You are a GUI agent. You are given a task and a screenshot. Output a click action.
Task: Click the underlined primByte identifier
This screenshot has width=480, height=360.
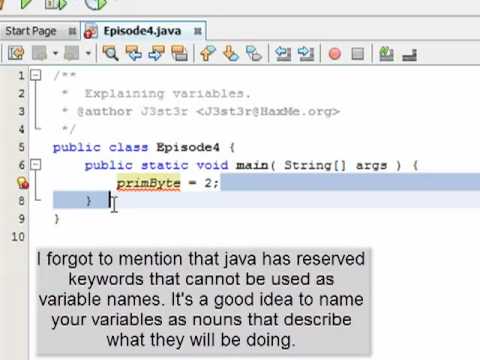[x=149, y=183]
